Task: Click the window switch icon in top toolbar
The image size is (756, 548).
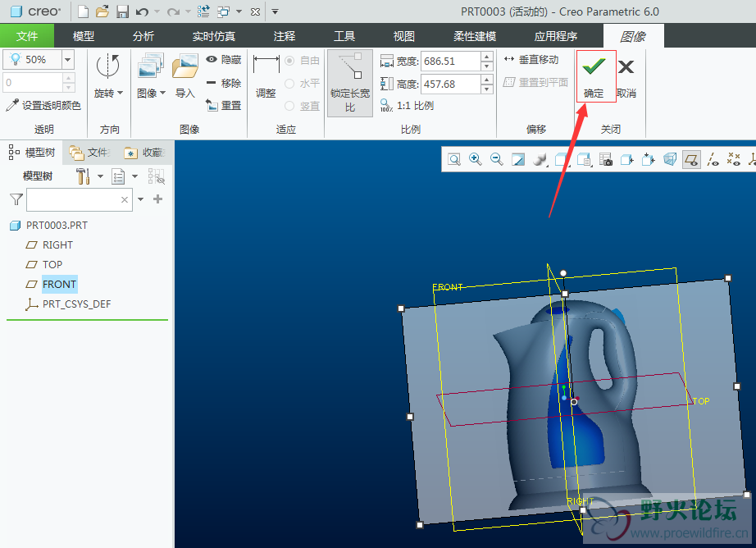Action: tap(223, 11)
